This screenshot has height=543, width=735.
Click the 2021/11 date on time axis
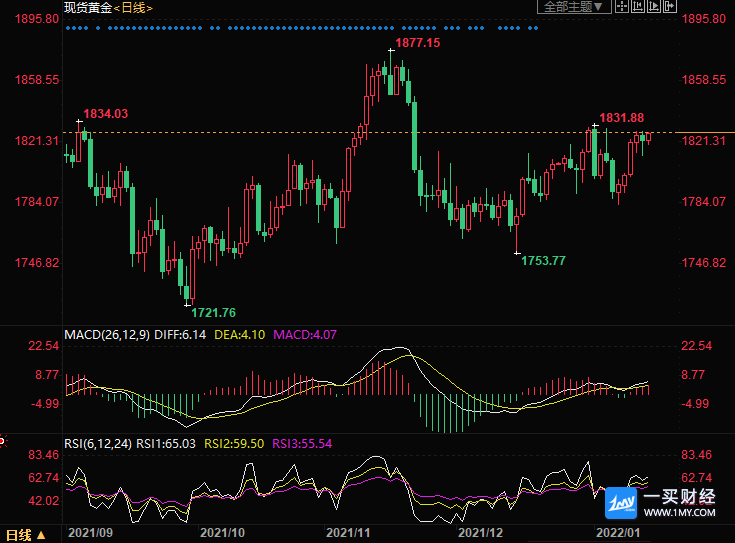(x=348, y=533)
